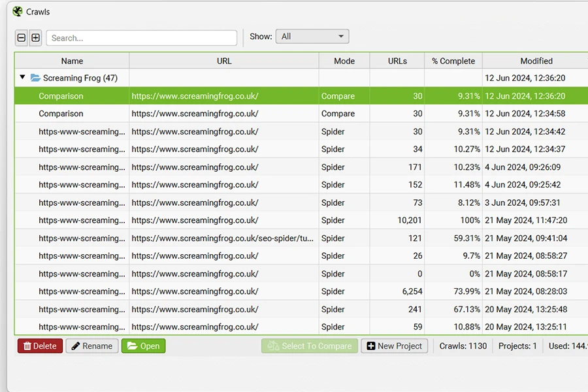Sort by the URL column header

point(224,61)
